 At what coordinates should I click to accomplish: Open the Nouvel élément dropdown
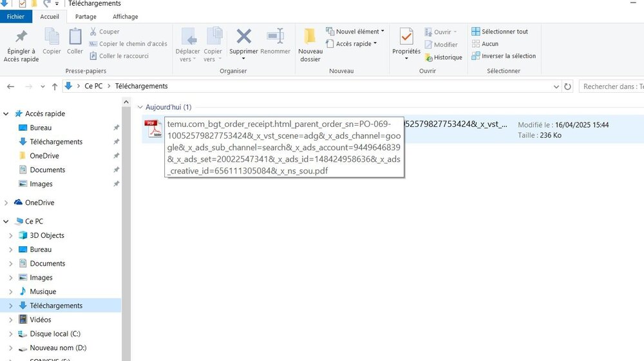click(355, 32)
